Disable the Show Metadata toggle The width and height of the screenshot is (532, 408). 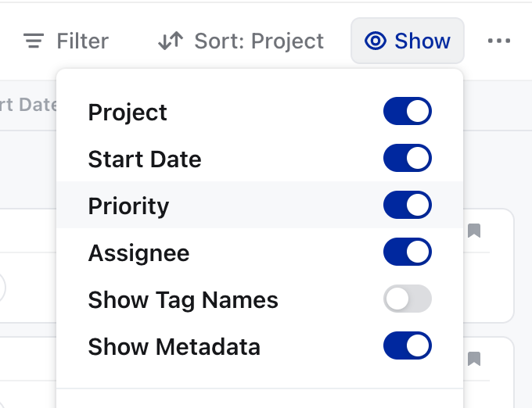coord(408,345)
